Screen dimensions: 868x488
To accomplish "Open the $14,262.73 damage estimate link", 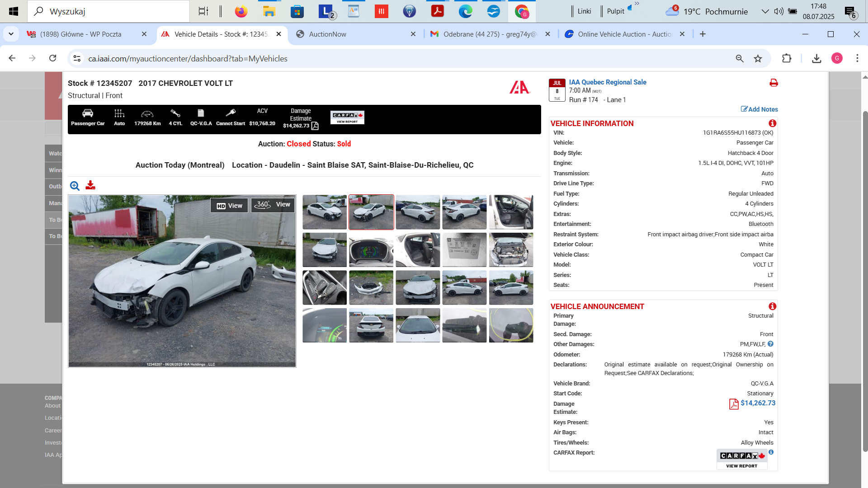I will point(758,403).
